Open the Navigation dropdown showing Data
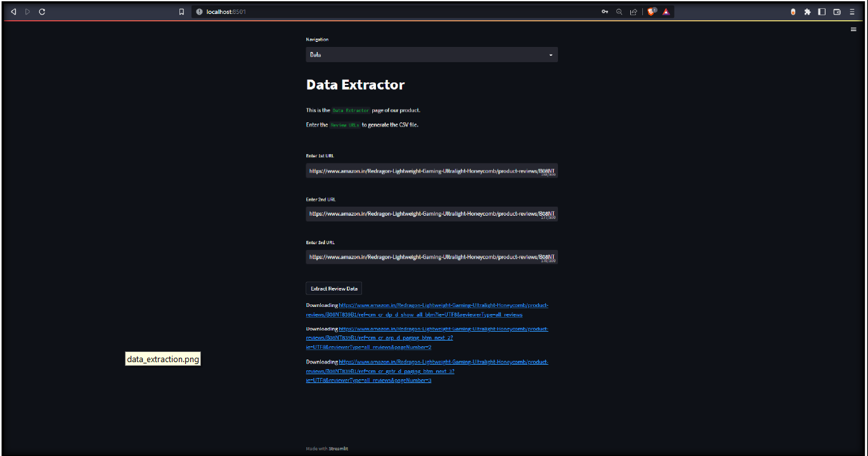The image size is (868, 456). point(431,55)
